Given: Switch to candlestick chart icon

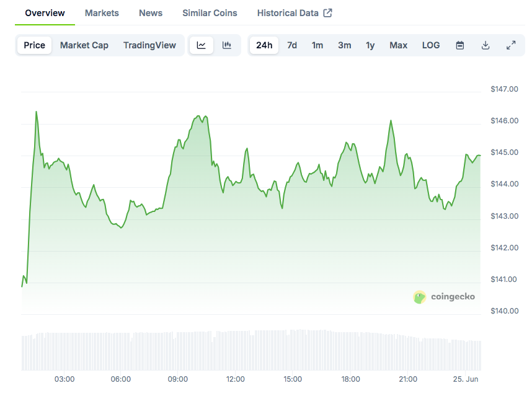Looking at the screenshot, I should pos(227,45).
